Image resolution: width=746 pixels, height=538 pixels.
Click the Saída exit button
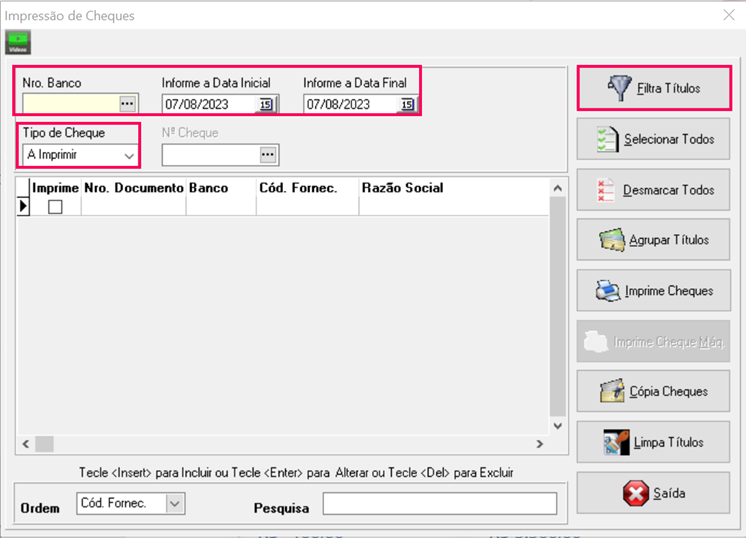click(x=653, y=493)
